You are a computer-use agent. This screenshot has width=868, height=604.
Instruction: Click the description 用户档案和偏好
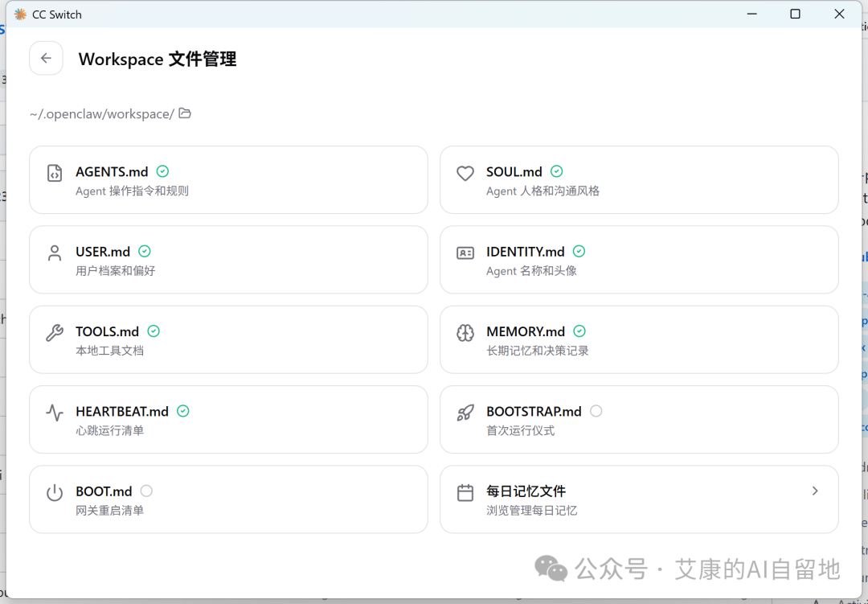pyautogui.click(x=116, y=271)
